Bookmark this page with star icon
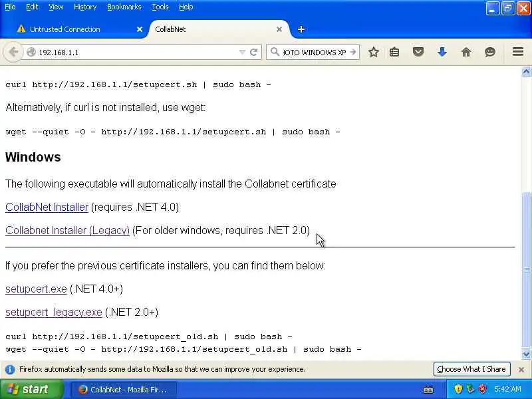532x399 pixels. click(374, 52)
